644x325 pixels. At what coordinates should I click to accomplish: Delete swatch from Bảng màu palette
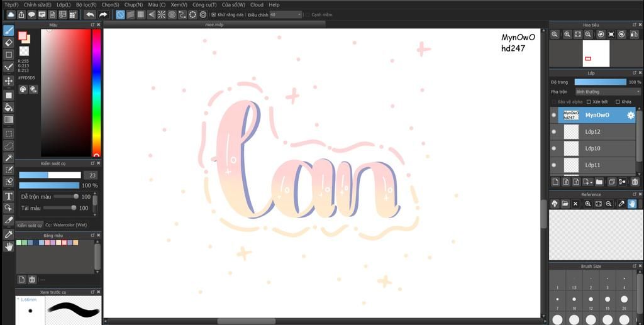click(x=32, y=280)
